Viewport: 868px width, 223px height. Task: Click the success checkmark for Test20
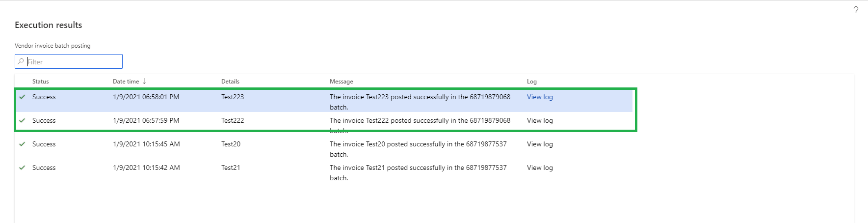tap(22, 144)
